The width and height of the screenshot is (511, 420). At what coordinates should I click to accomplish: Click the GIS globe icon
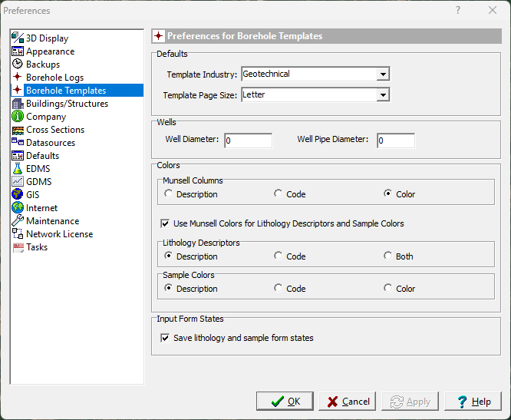tap(18, 195)
